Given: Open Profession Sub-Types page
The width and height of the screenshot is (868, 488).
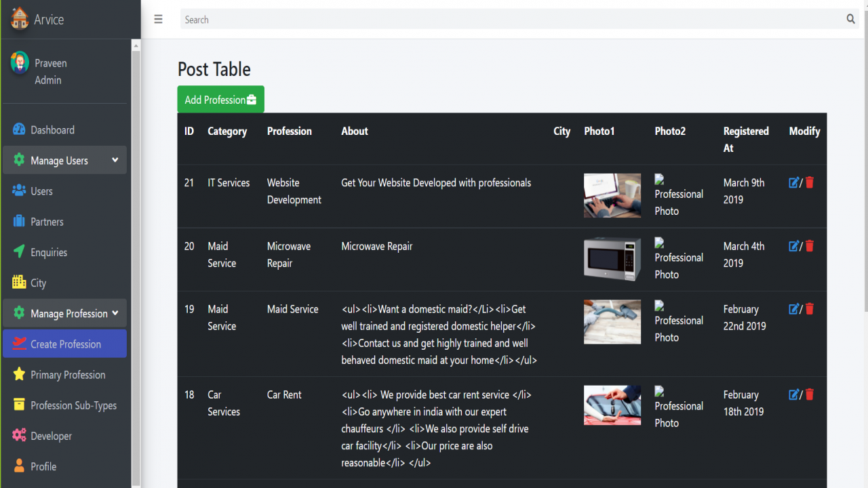Looking at the screenshot, I should tap(64, 405).
